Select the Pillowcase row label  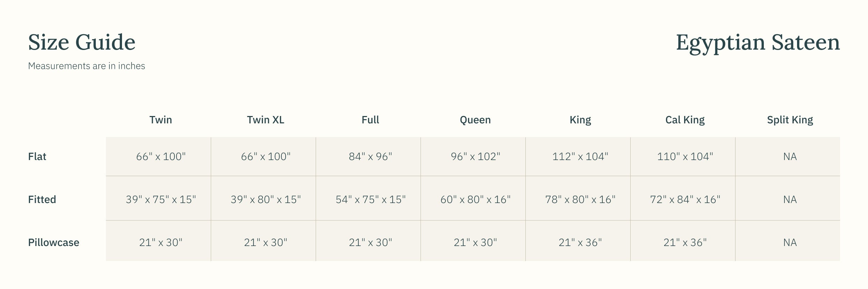(53, 243)
